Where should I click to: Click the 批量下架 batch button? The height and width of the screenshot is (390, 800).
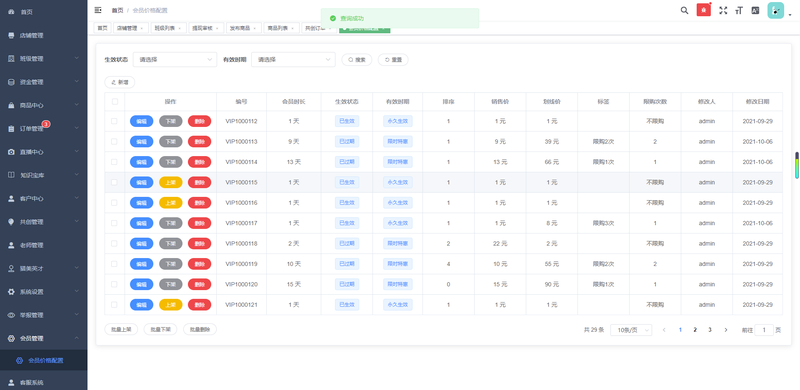coord(160,329)
